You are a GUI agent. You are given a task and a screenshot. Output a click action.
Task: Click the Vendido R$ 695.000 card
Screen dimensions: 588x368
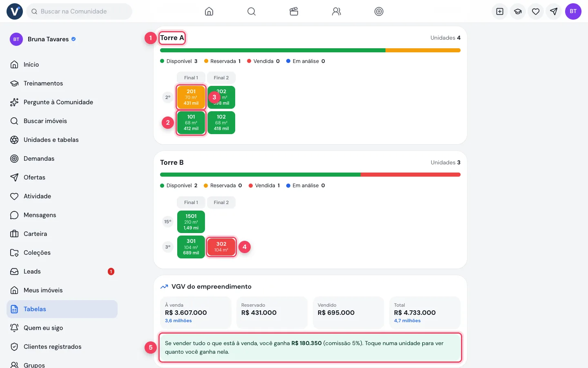[x=348, y=313]
